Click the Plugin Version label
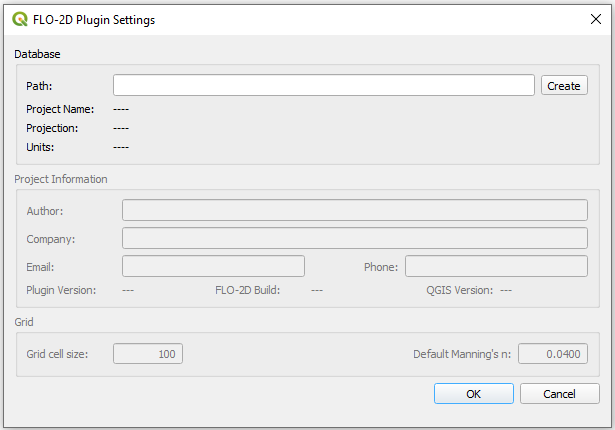615x430 pixels. [x=61, y=291]
